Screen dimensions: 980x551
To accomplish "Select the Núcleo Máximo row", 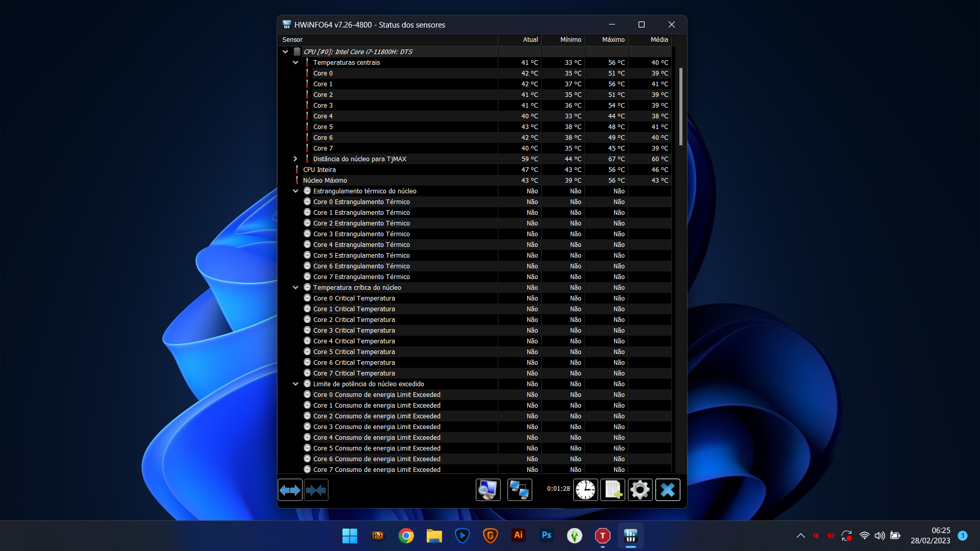I will click(x=475, y=180).
